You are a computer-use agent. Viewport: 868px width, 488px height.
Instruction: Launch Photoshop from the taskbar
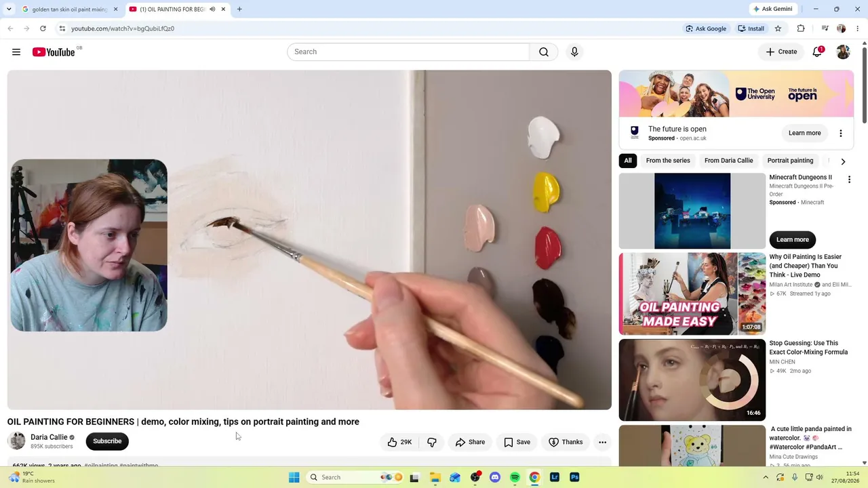click(574, 477)
